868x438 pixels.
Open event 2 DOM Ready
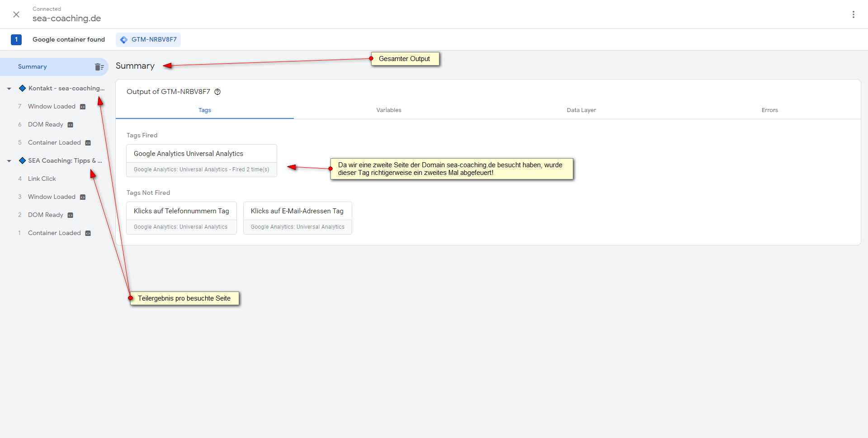[45, 215]
